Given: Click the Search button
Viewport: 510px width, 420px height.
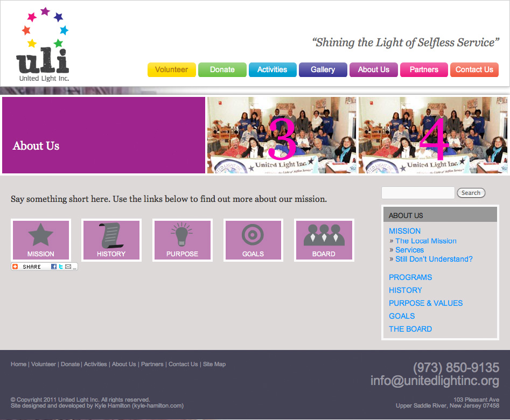Looking at the screenshot, I should (x=471, y=193).
